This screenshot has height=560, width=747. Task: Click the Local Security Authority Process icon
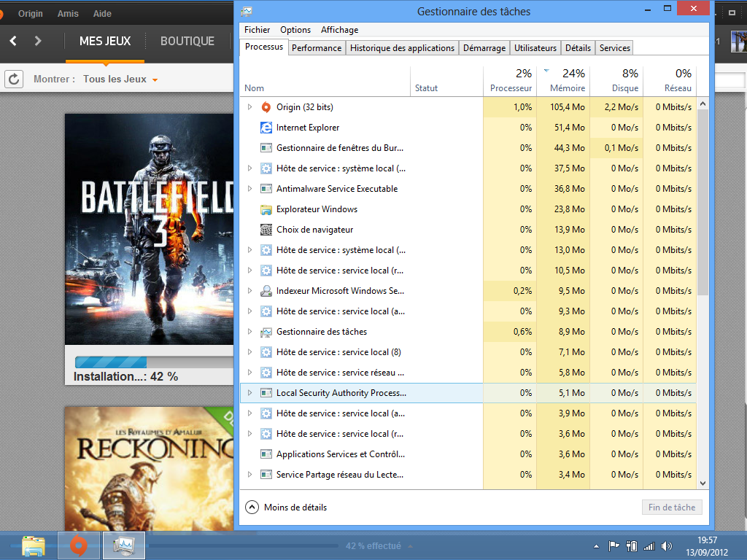(266, 393)
